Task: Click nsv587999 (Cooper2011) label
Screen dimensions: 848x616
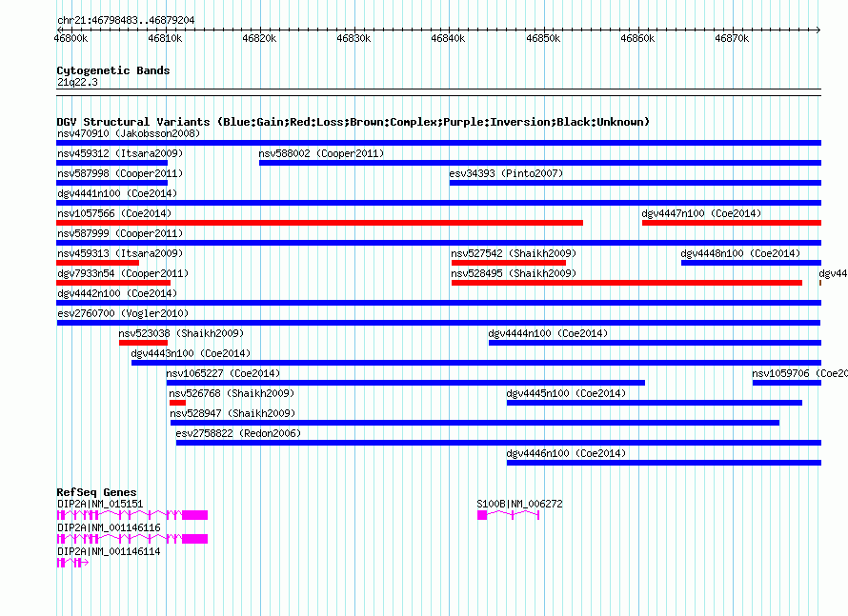Action: (120, 233)
